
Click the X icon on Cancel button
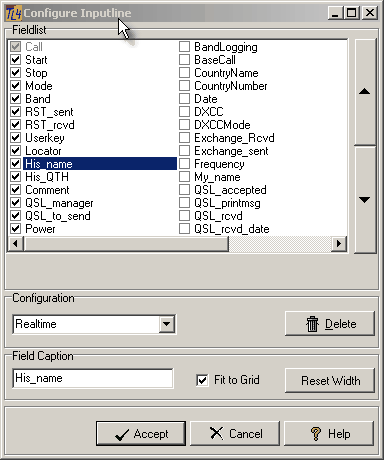[216, 433]
